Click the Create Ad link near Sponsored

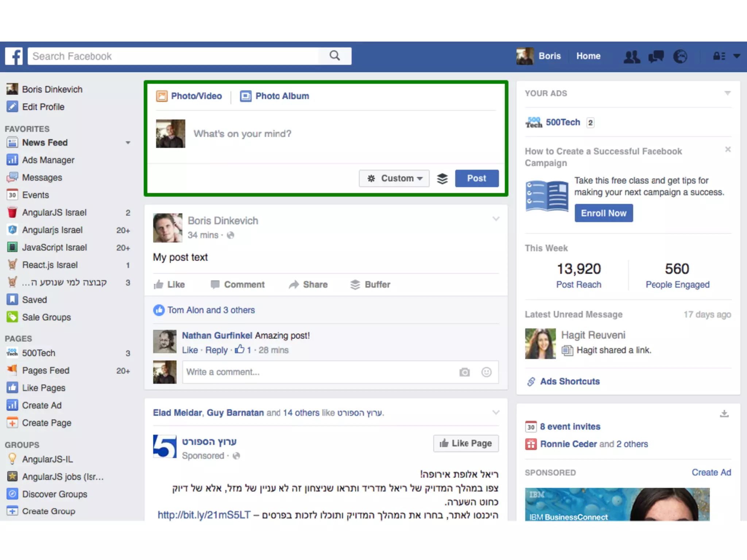click(711, 472)
